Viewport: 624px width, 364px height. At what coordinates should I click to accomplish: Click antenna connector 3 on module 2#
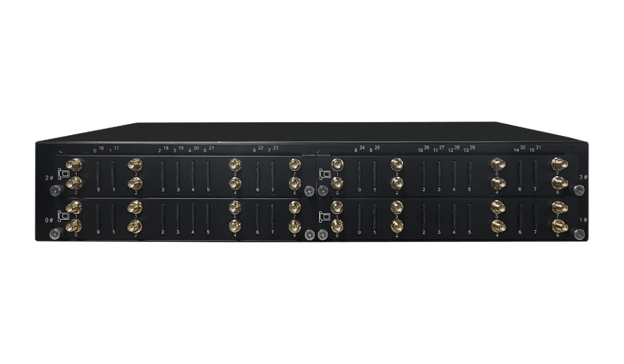pyautogui.click(x=135, y=164)
